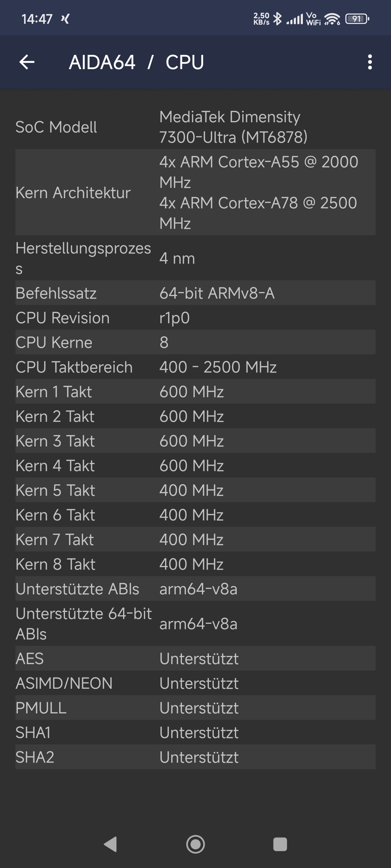Tap the Befehlssatz row
This screenshot has width=391, height=868.
coord(195,293)
